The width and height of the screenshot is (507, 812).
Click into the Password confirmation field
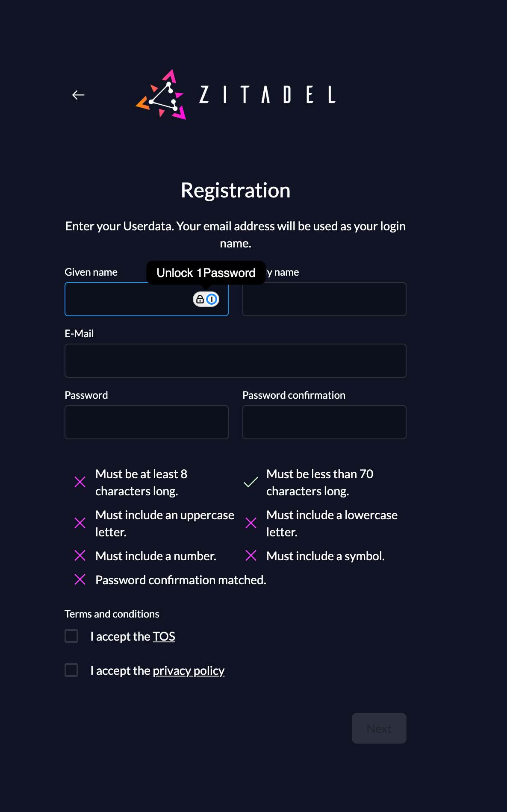coord(324,422)
